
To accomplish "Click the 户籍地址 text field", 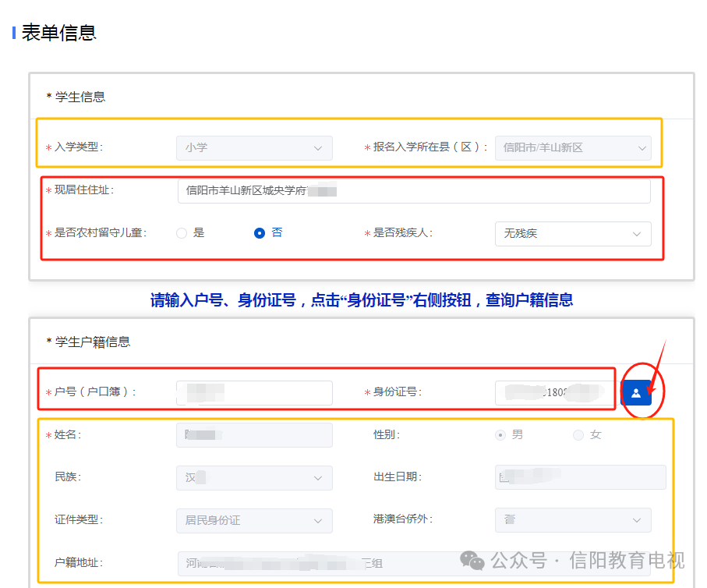I will pyautogui.click(x=414, y=564).
